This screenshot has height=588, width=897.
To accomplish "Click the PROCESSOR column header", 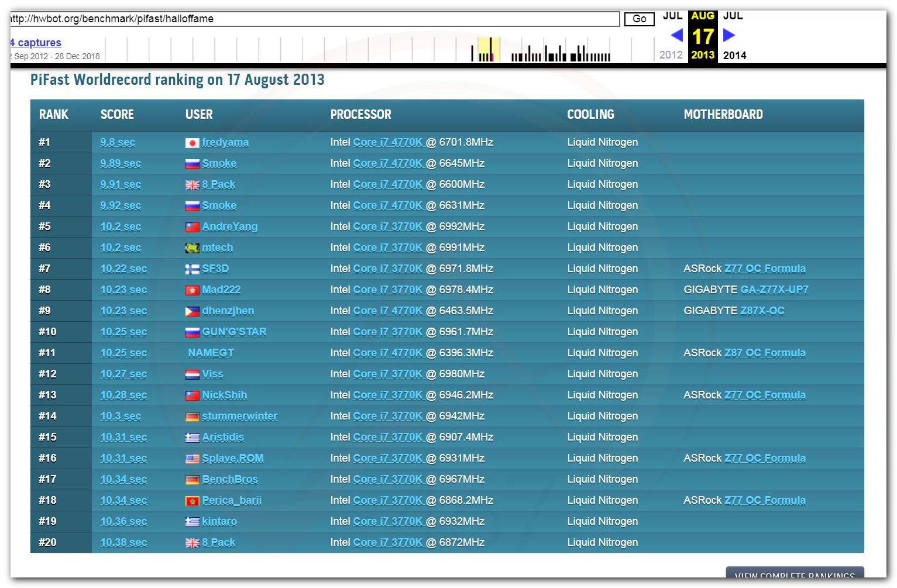I will (x=361, y=115).
